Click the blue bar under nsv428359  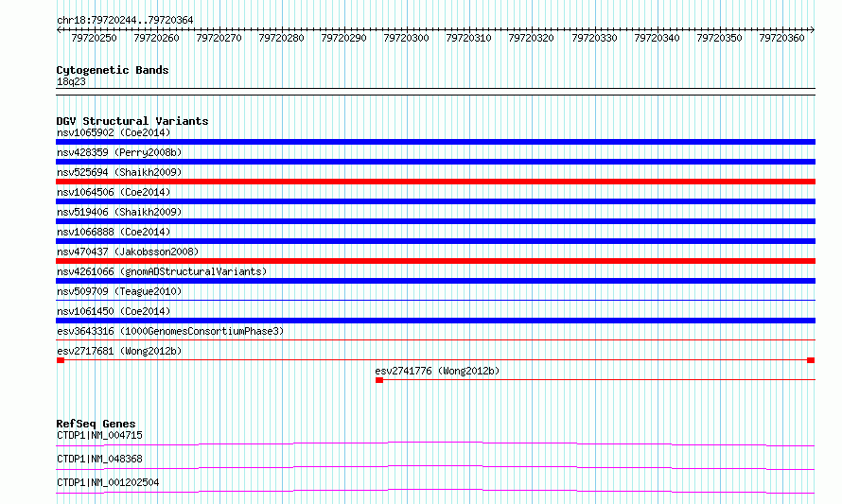click(x=435, y=162)
